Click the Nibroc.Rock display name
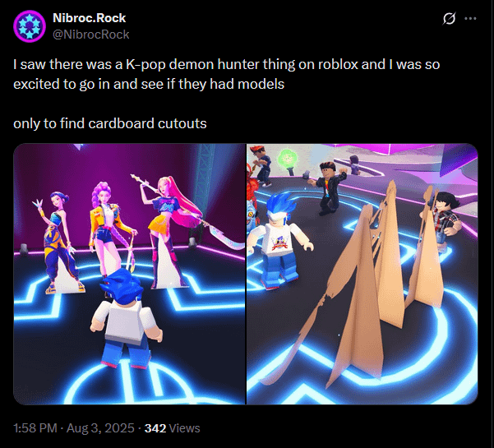 [x=89, y=18]
